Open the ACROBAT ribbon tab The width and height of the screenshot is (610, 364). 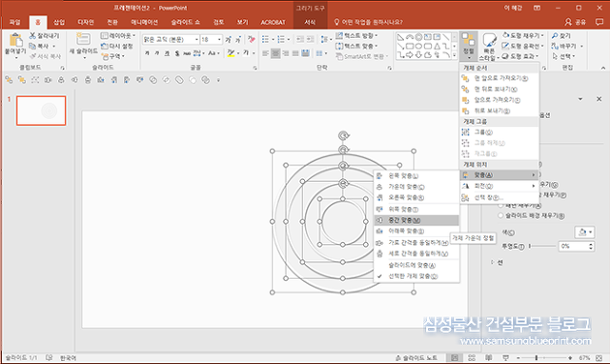(x=273, y=22)
